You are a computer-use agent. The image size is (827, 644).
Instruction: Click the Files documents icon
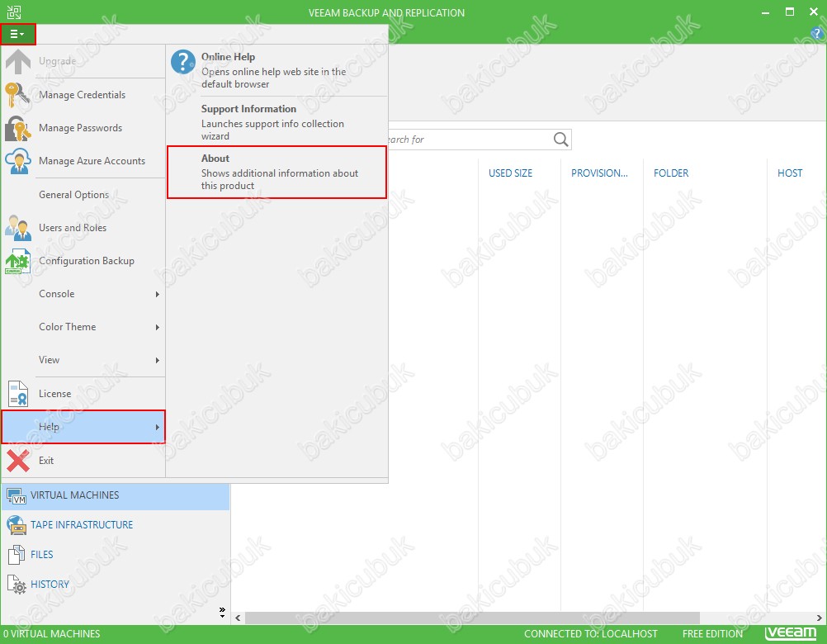17,555
